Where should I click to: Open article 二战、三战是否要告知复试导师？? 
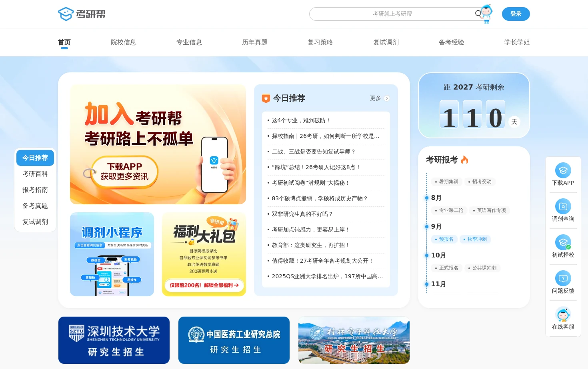[x=314, y=152]
